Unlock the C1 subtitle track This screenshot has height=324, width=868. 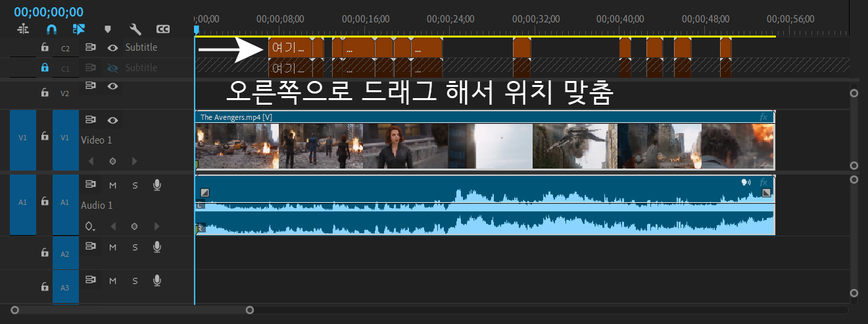45,67
